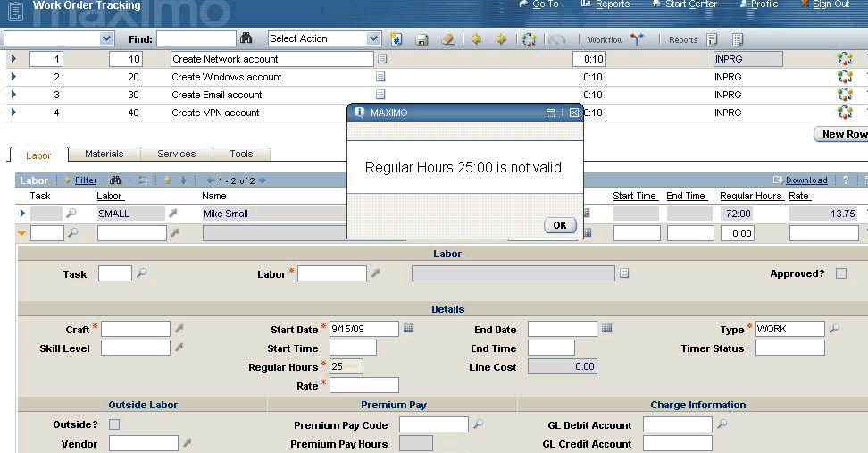Screen dimensions: 868x453
Task: Switch to the Tools tab
Action: [241, 154]
